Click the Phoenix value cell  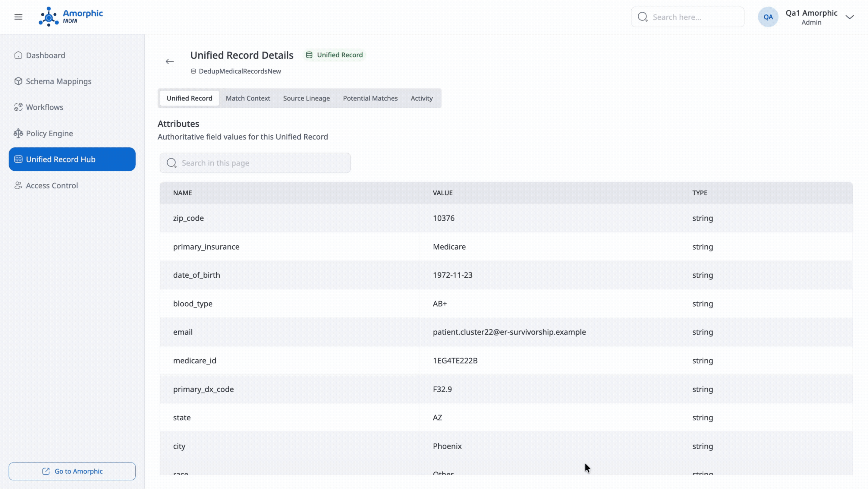click(447, 446)
